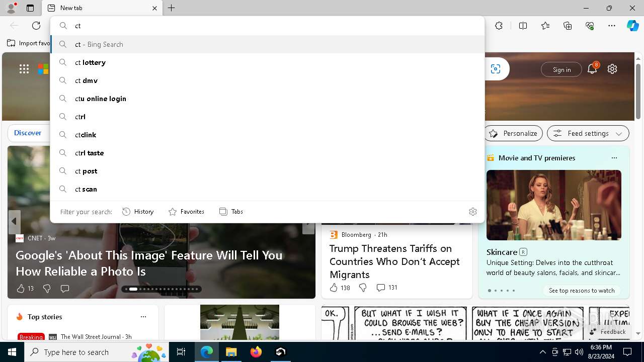
Task: Open the Skincare show thumbnail
Action: pos(553,205)
